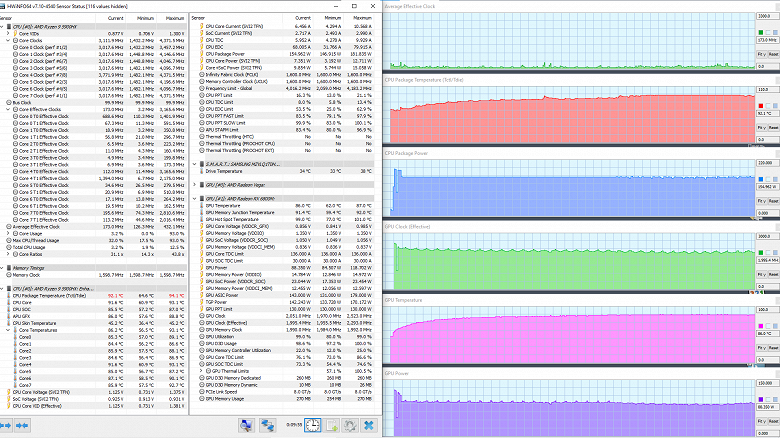Image resolution: width=780 pixels, height=438 pixels.
Task: Expand the Core VIDs row
Action: point(9,33)
